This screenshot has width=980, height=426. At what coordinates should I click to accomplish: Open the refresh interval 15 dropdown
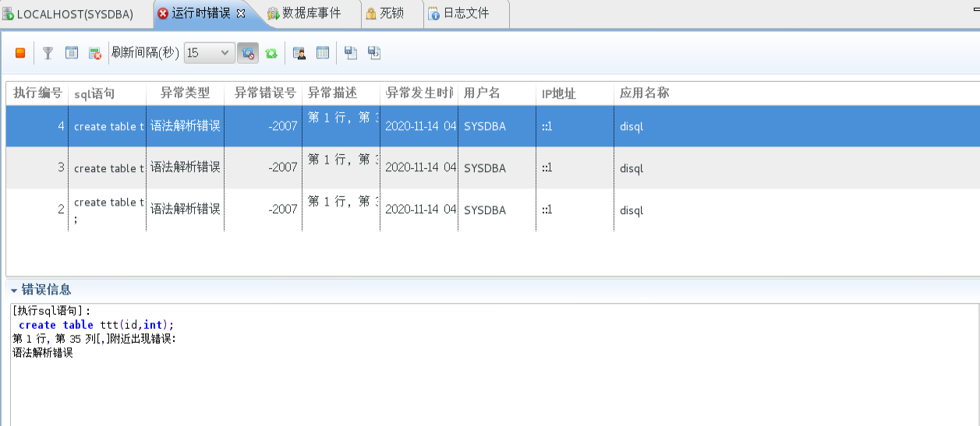(209, 53)
